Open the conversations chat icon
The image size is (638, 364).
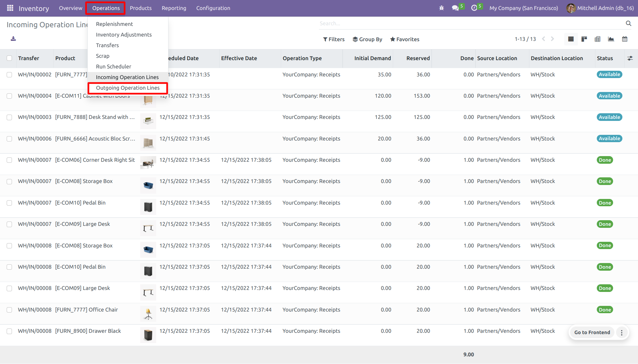(x=455, y=8)
